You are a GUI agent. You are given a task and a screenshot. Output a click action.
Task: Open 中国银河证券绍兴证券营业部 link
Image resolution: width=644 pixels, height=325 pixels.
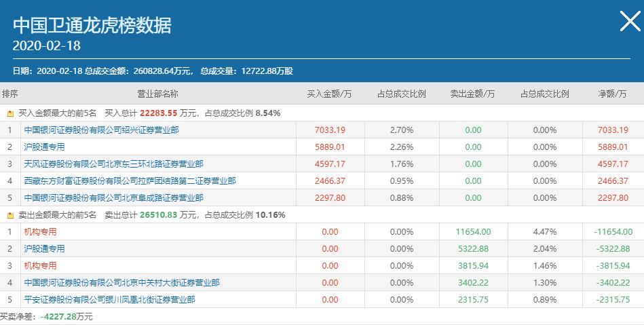[x=101, y=130]
